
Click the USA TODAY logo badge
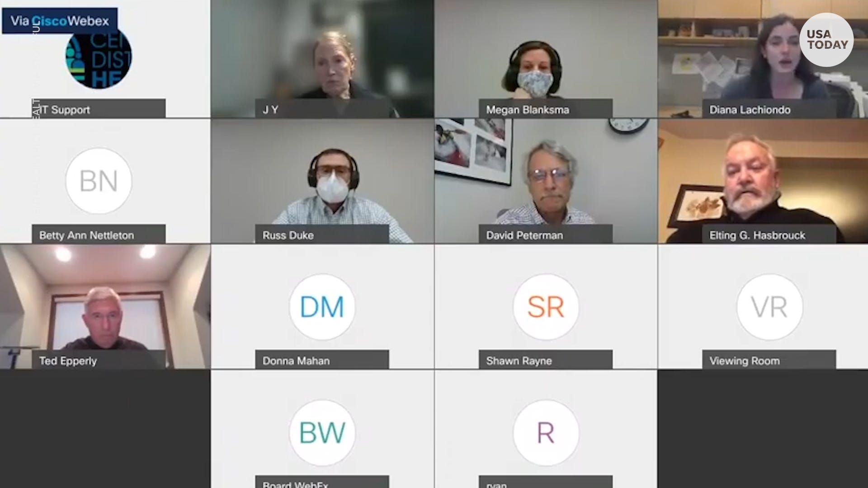[826, 40]
